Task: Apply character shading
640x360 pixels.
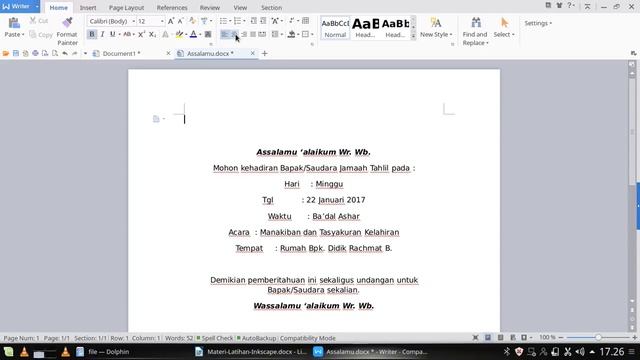Action: click(x=208, y=34)
